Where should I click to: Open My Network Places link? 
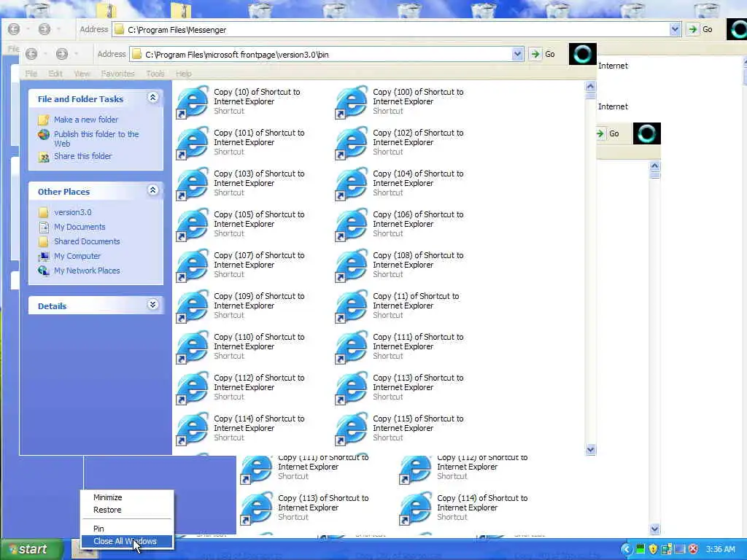pos(87,271)
